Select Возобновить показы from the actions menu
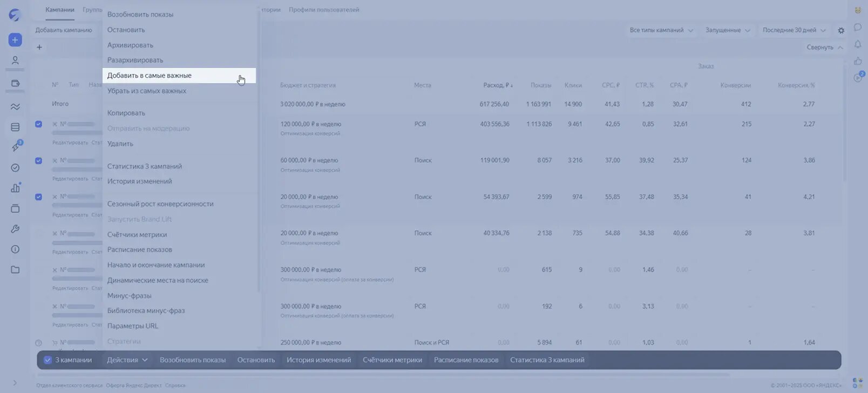868x393 pixels. 179,15
